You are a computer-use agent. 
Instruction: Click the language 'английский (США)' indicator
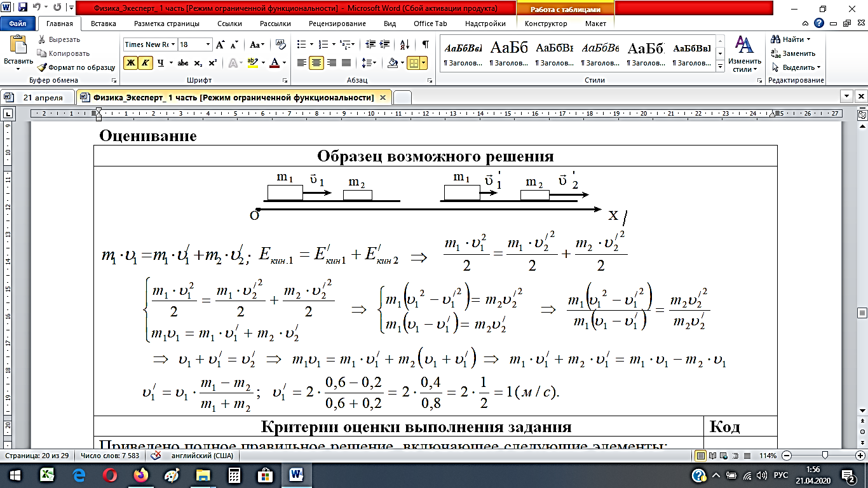click(x=202, y=456)
